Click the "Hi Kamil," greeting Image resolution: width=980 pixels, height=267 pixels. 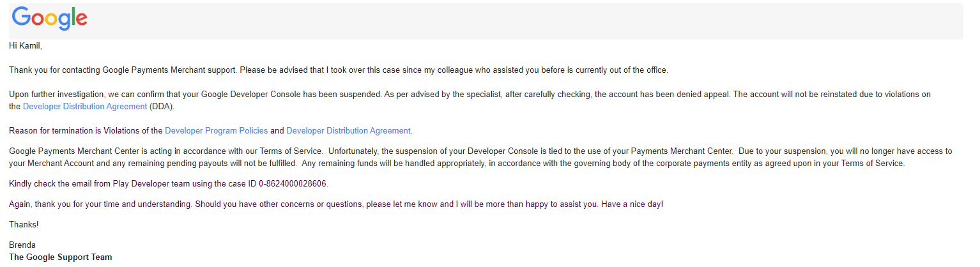(x=26, y=45)
